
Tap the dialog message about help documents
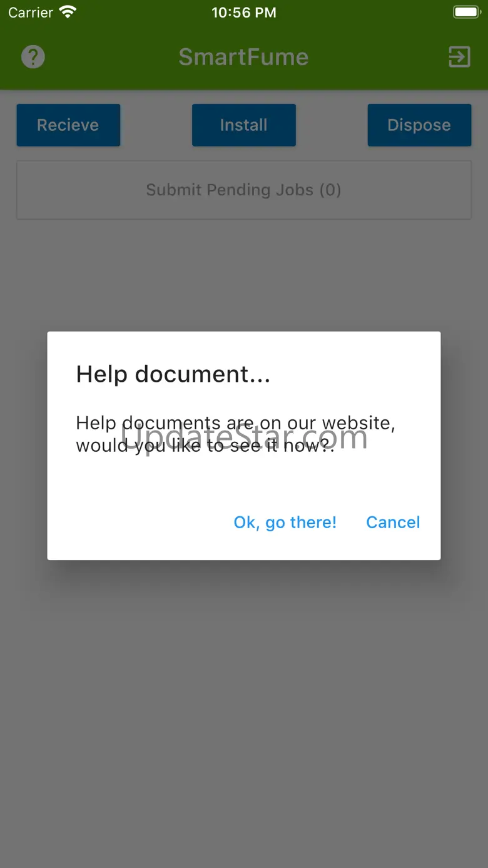tap(236, 434)
